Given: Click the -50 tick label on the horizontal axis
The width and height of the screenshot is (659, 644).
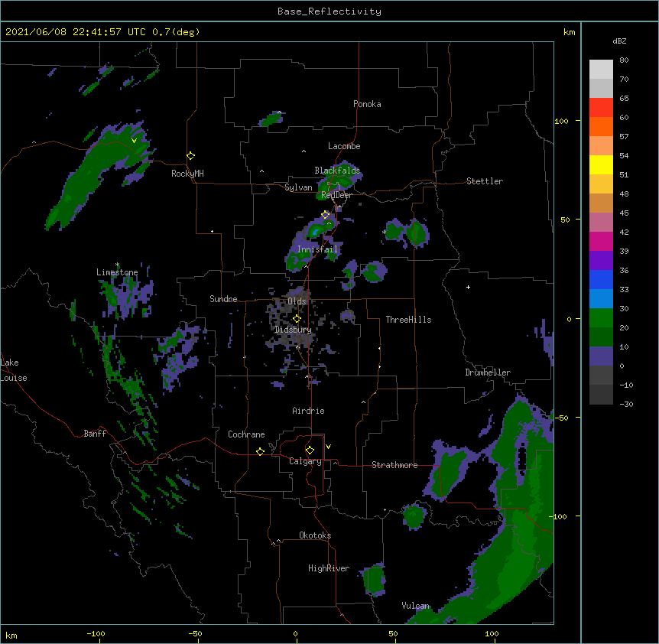Looking at the screenshot, I should click(x=195, y=634).
